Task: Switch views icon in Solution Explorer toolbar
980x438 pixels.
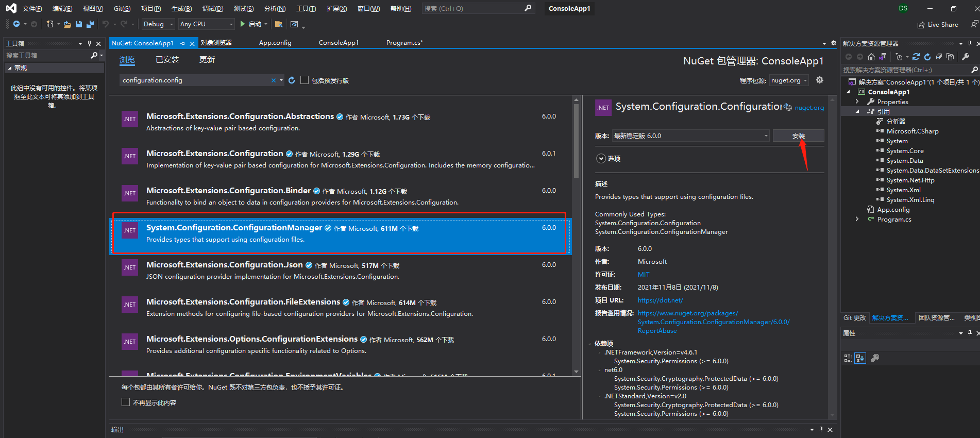Action: tap(883, 57)
